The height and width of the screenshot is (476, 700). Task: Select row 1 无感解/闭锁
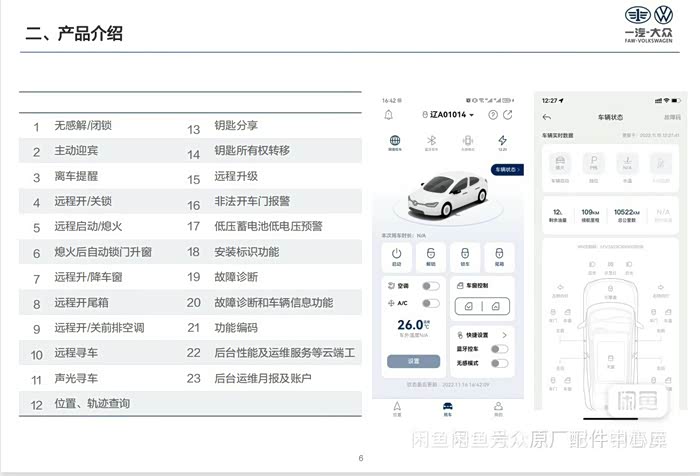click(x=83, y=125)
